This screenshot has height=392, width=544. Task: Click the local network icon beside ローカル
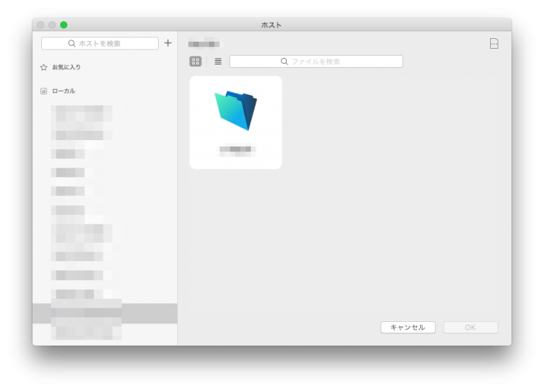[44, 91]
